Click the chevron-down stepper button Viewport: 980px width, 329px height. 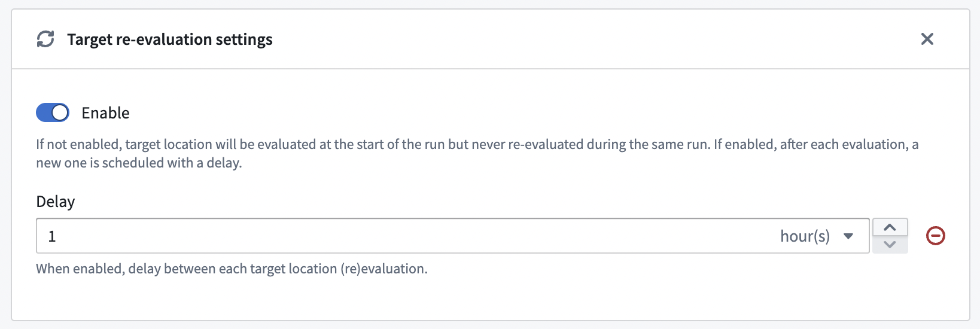890,244
